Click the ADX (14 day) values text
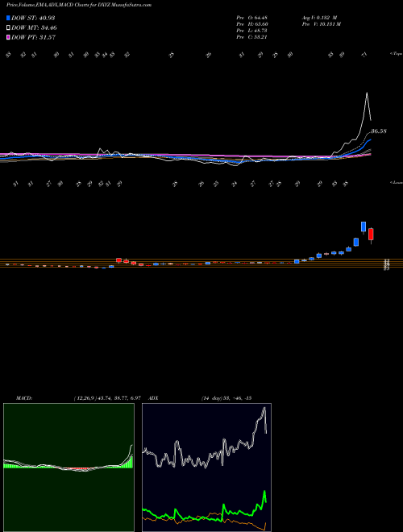 [x=226, y=398]
